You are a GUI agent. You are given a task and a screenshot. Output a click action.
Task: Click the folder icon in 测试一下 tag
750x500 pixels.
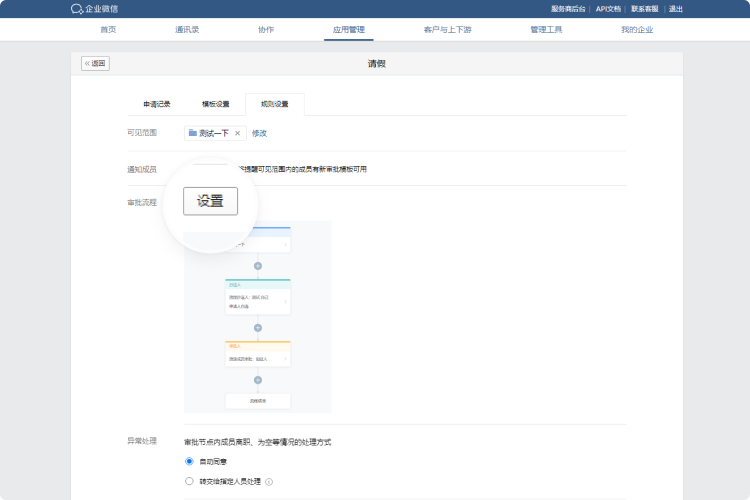coord(193,133)
